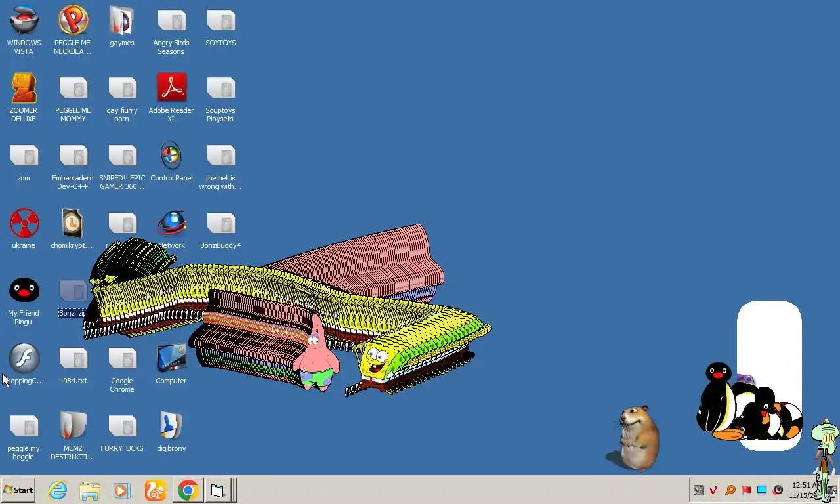This screenshot has width=840, height=504.
Task: Open the Start menu
Action: tap(18, 490)
